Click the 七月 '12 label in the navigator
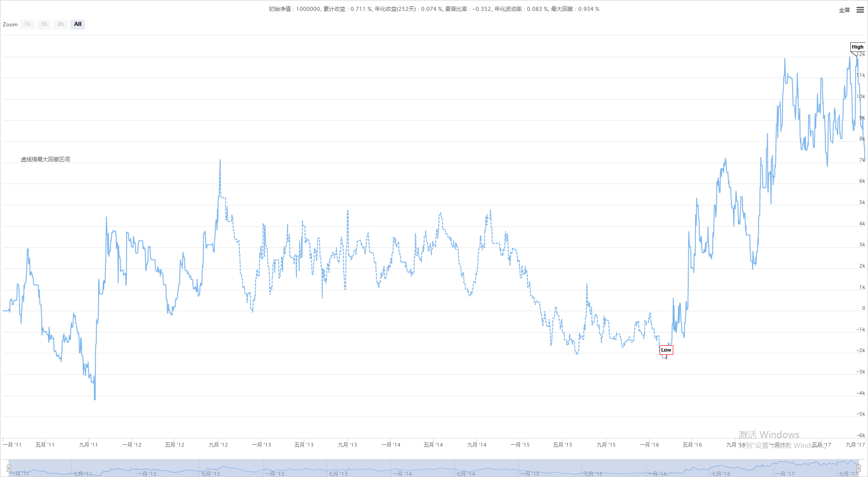 pyautogui.click(x=211, y=474)
